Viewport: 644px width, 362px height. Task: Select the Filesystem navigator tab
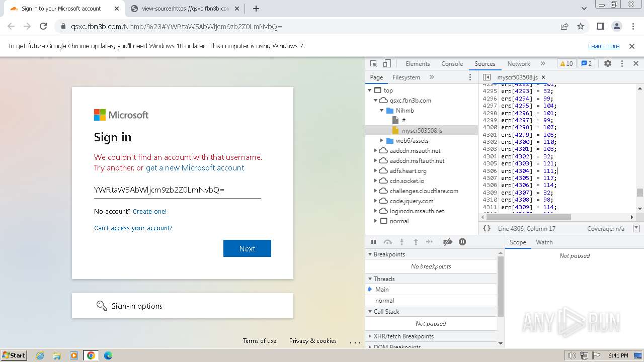pyautogui.click(x=406, y=77)
